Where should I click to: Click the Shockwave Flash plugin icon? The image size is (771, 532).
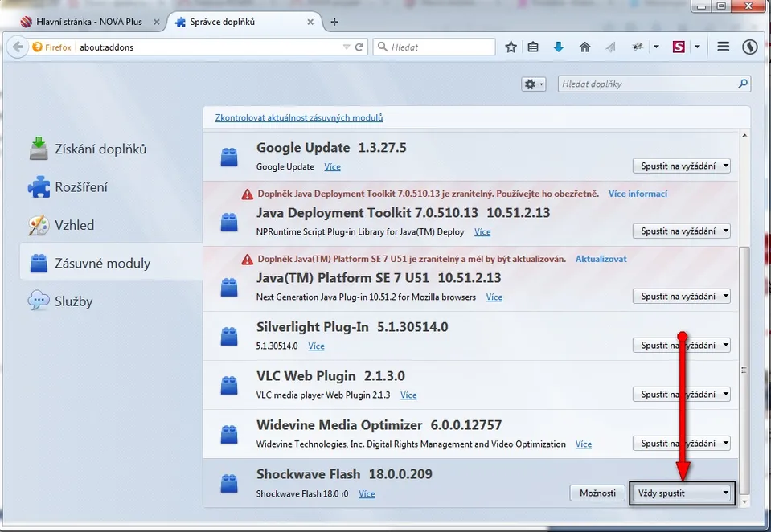229,484
